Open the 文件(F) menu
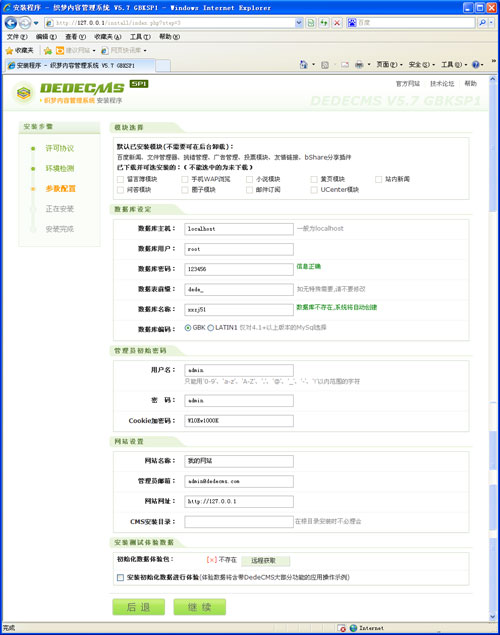Screen dimensions: 500x635 [x=17, y=37]
